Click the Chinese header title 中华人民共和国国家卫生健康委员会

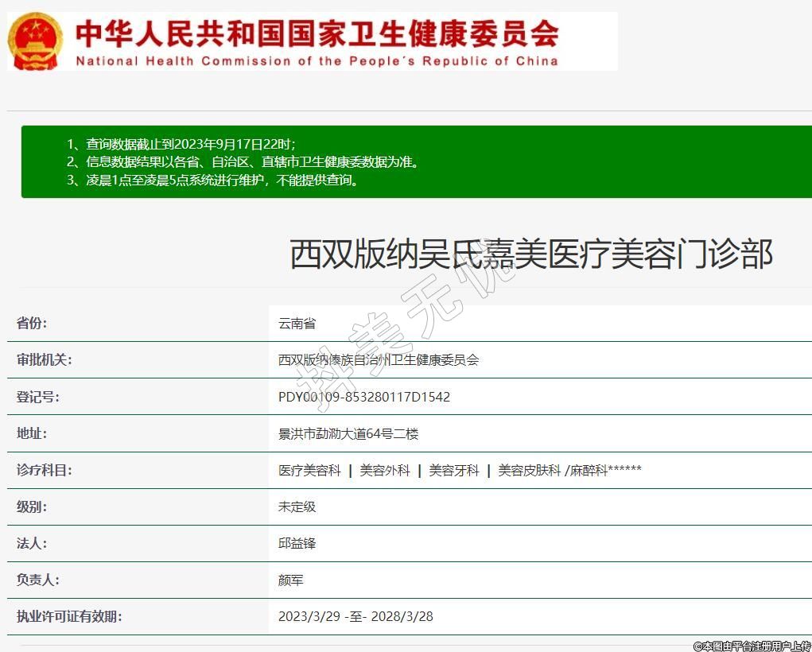click(317, 34)
